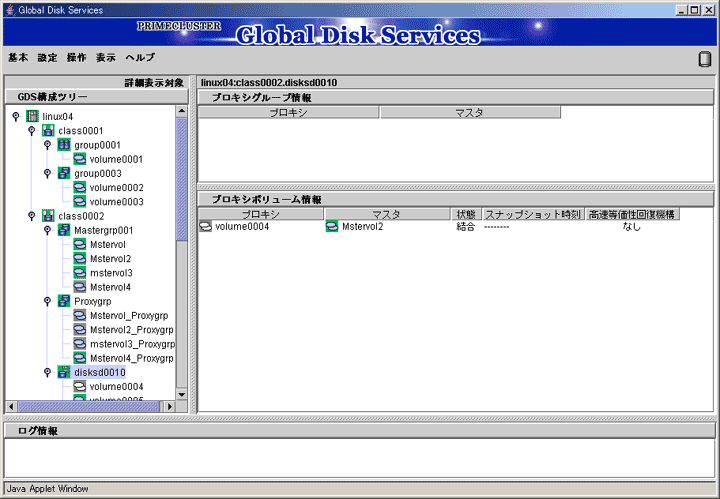
Task: Click the tree scroll down arrow
Action: (181, 395)
